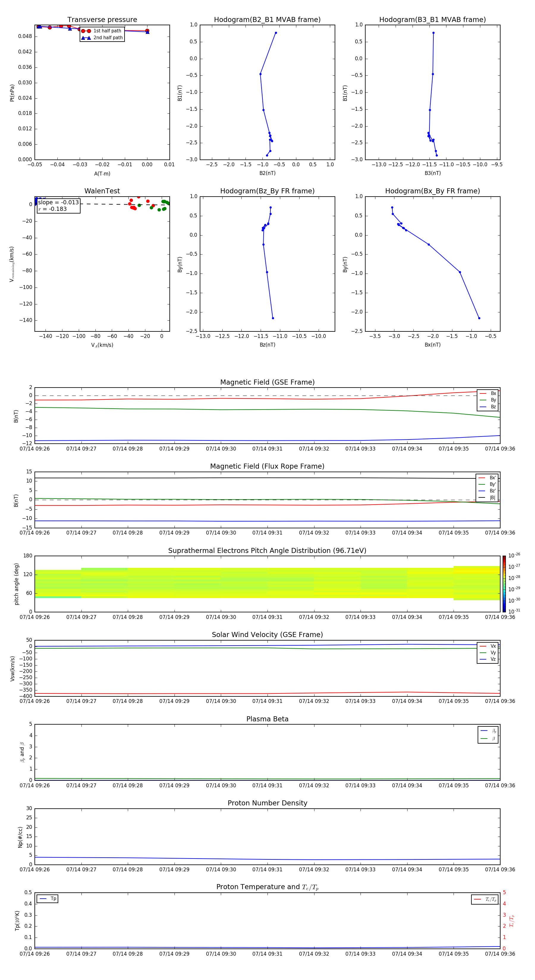The image size is (535, 980).
Task: Click the '2nd half path' legend entry
Action: 102,38
